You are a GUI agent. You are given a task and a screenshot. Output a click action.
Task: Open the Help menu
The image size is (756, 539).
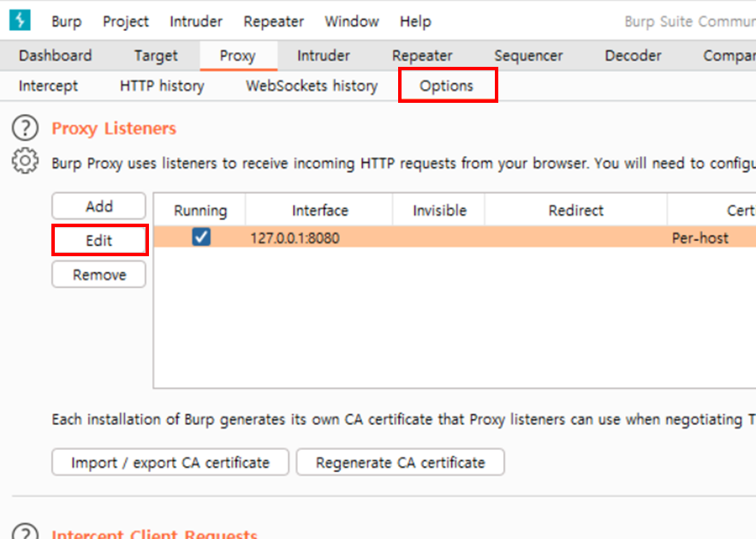click(x=415, y=21)
